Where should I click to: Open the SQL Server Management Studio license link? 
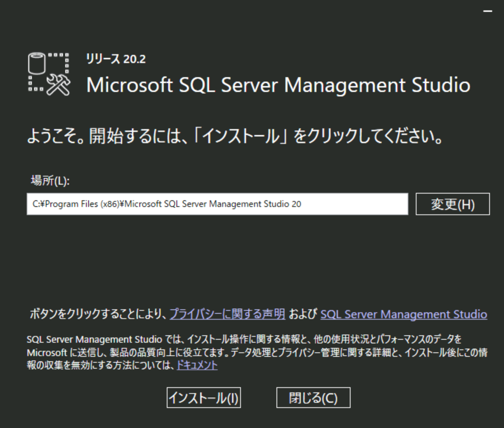403,314
